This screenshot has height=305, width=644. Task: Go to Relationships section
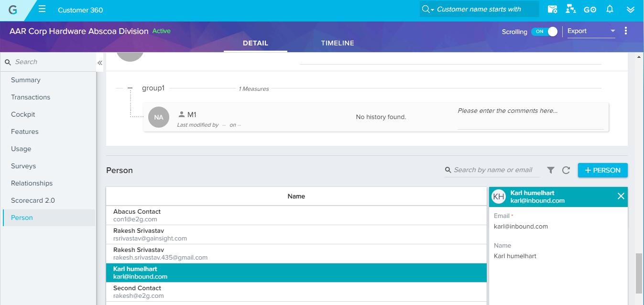pos(32,183)
